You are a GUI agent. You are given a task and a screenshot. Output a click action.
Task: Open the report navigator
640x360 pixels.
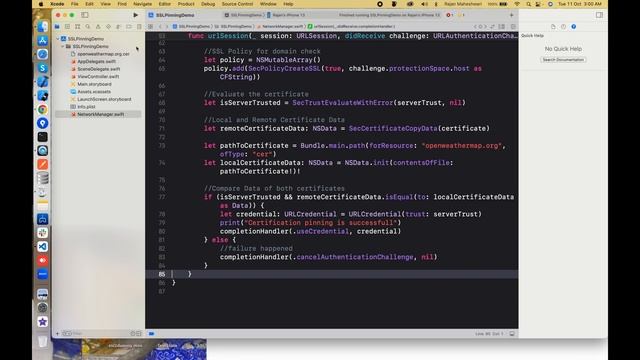click(139, 27)
